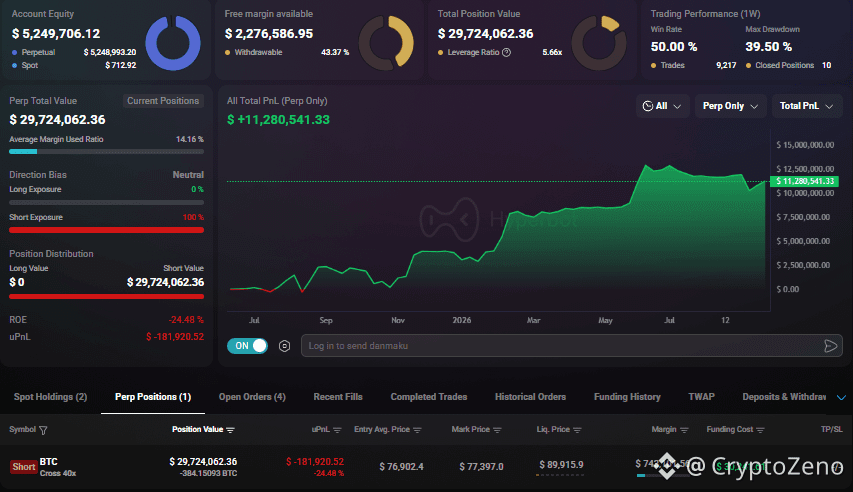Switch to Spot Holdings (2) tab
Image resolution: width=853 pixels, height=492 pixels.
50,397
